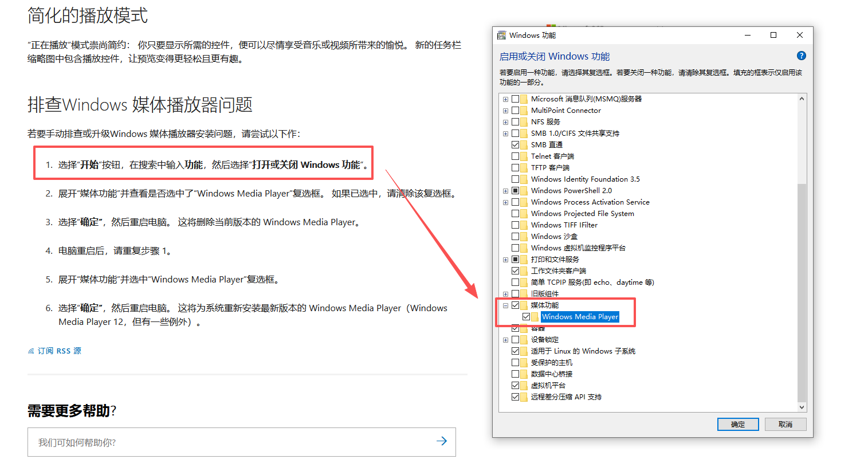Enable the 受保护的主机 checkbox
This screenshot has height=463, width=868.
click(x=515, y=363)
